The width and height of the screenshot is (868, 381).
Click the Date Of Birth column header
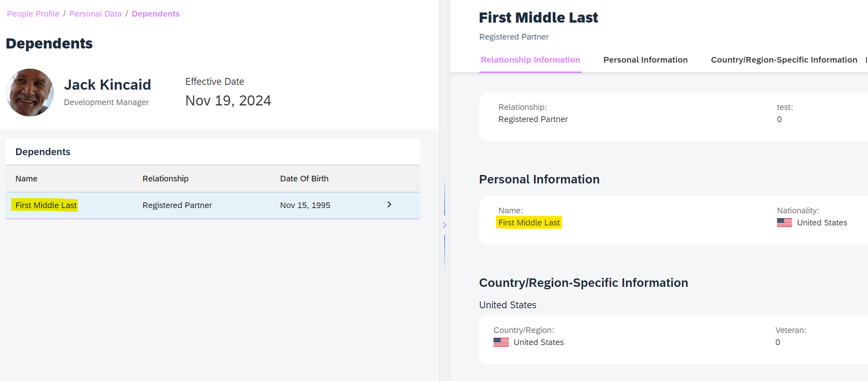coord(304,179)
